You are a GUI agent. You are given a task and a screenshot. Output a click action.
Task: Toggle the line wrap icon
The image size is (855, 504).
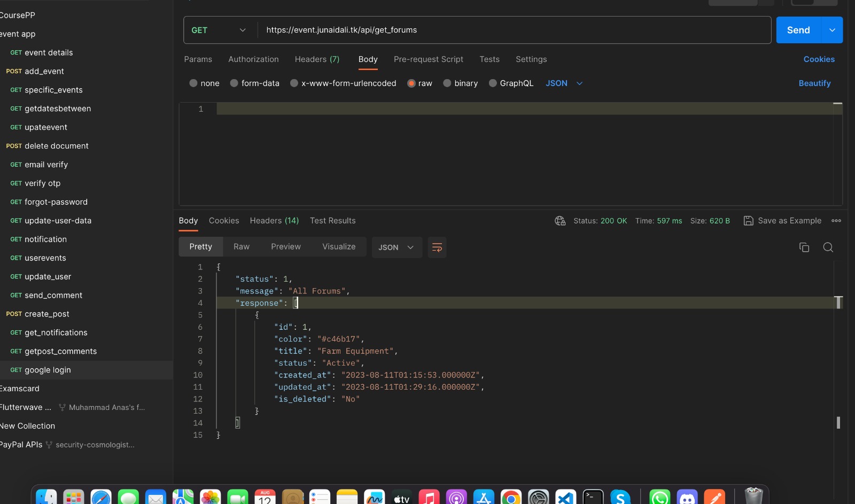[437, 247]
